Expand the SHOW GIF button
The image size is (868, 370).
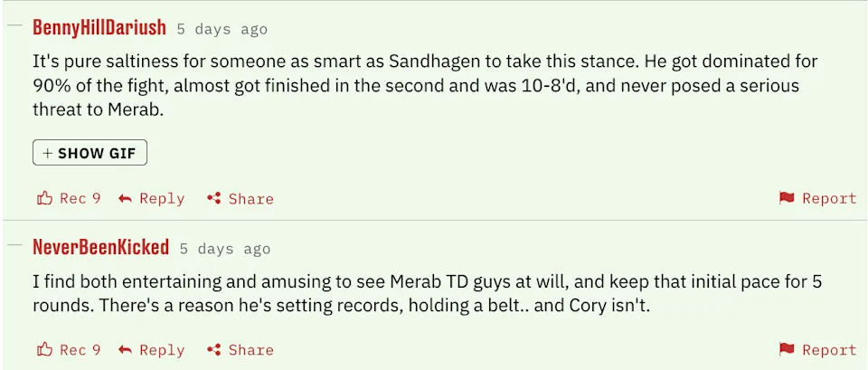pyautogui.click(x=90, y=153)
